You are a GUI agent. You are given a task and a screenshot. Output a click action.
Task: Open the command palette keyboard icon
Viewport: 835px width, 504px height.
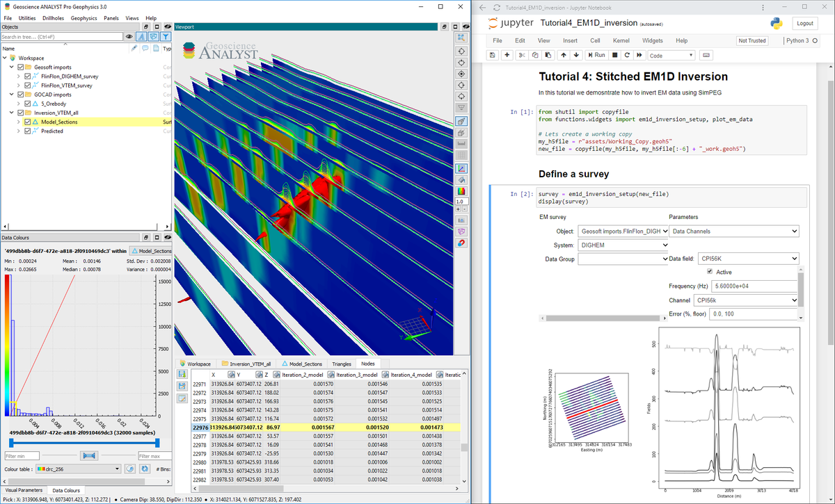[706, 55]
